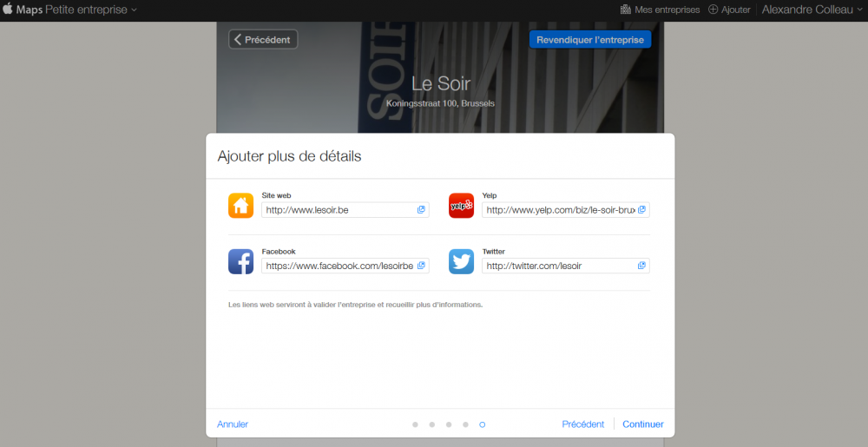Click Précédent in the dialog footer
868x447 pixels.
[x=583, y=424]
